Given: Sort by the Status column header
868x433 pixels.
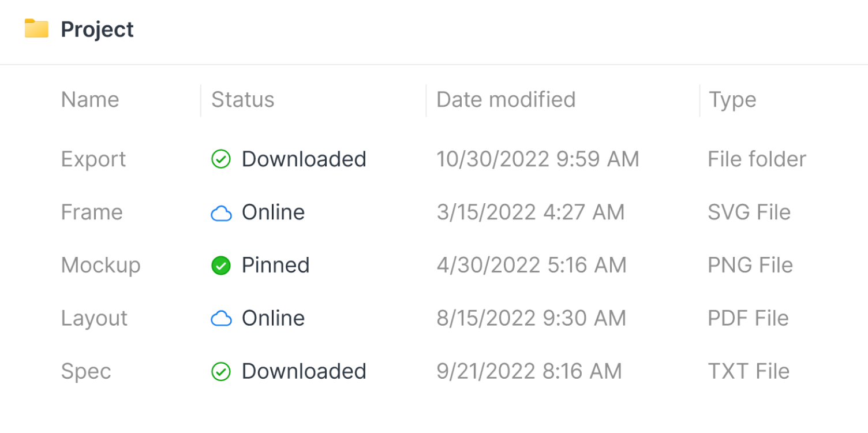Looking at the screenshot, I should 242,100.
